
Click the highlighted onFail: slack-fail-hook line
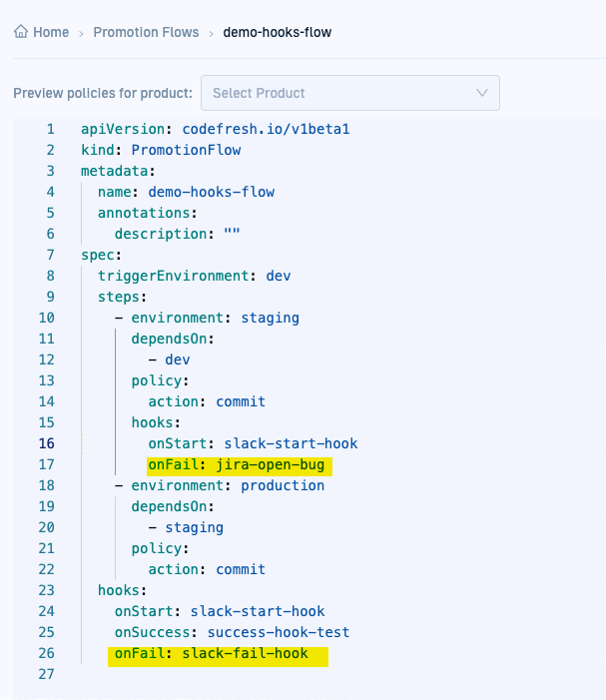(x=219, y=653)
